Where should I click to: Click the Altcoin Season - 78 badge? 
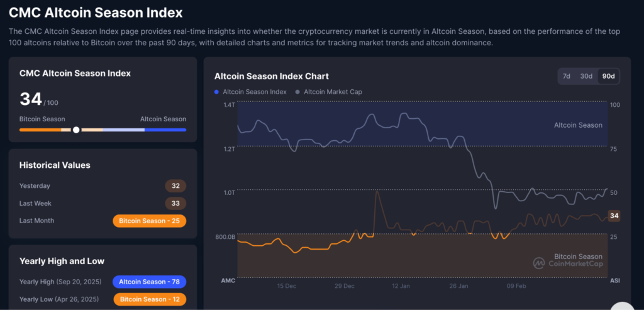[x=149, y=282]
